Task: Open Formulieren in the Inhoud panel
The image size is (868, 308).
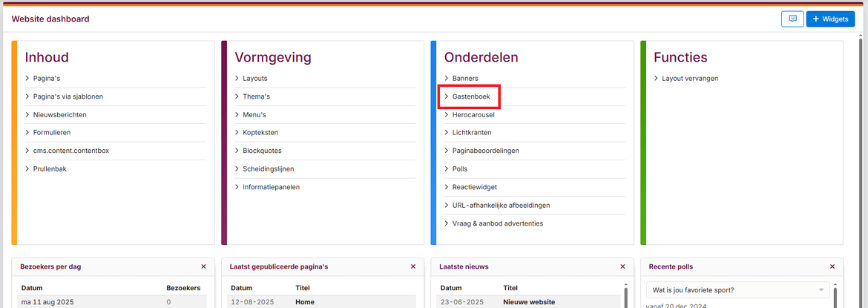Action: 53,133
